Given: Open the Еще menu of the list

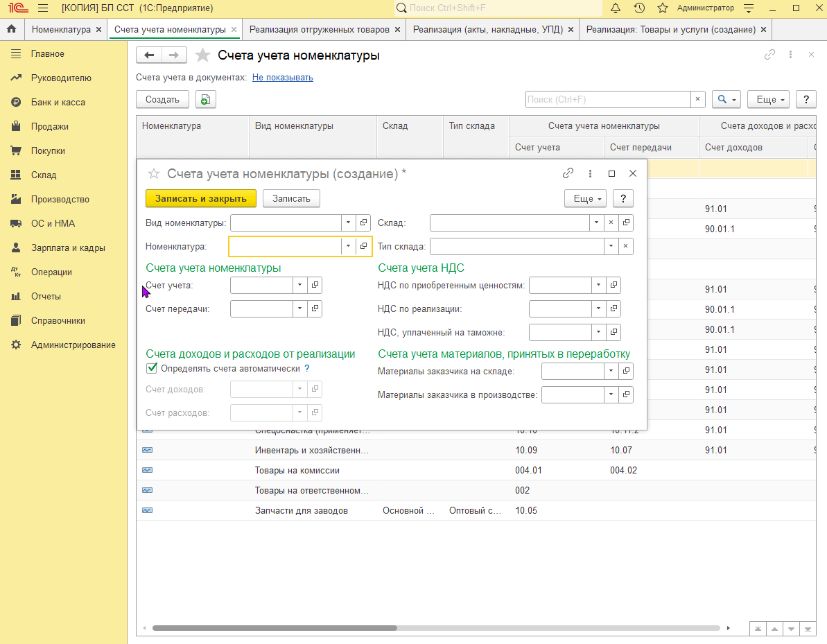Looking at the screenshot, I should coord(769,99).
